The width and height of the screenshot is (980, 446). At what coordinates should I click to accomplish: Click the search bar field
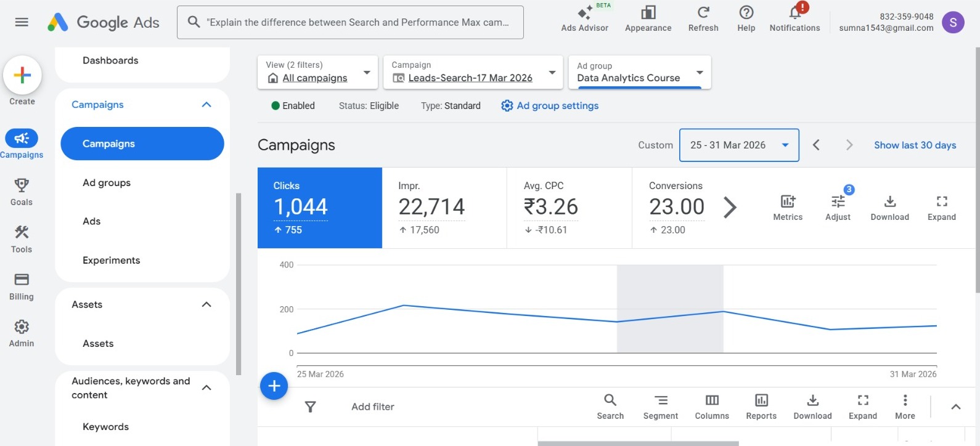350,22
